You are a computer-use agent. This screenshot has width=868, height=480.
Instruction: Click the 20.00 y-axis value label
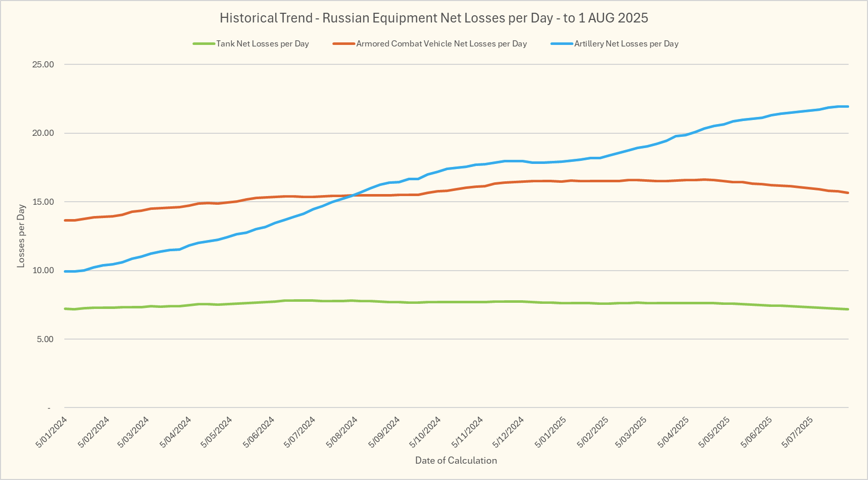click(43, 133)
